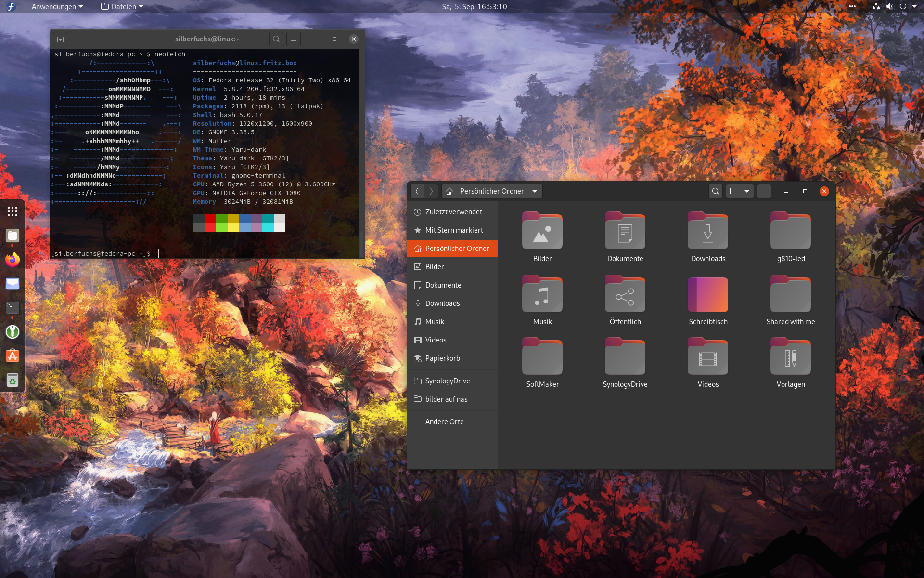
Task: Click terminal search icon
Action: pos(276,39)
